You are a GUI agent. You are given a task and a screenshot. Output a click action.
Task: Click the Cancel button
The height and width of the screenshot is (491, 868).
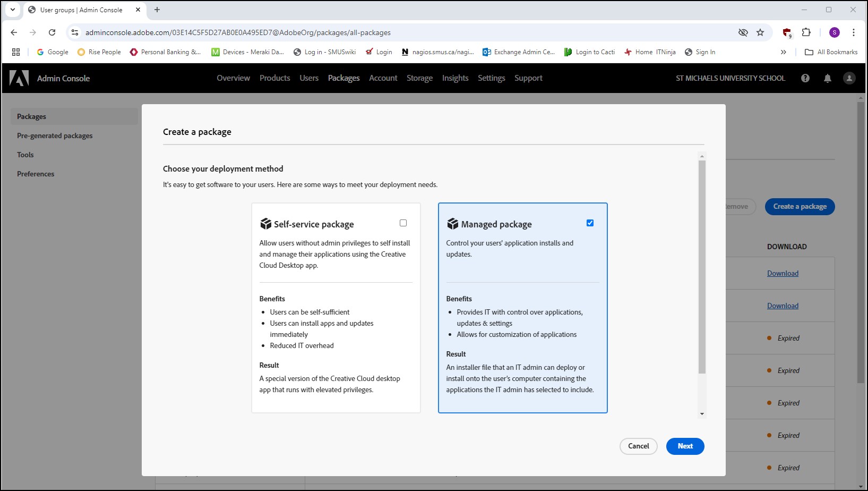click(x=638, y=446)
